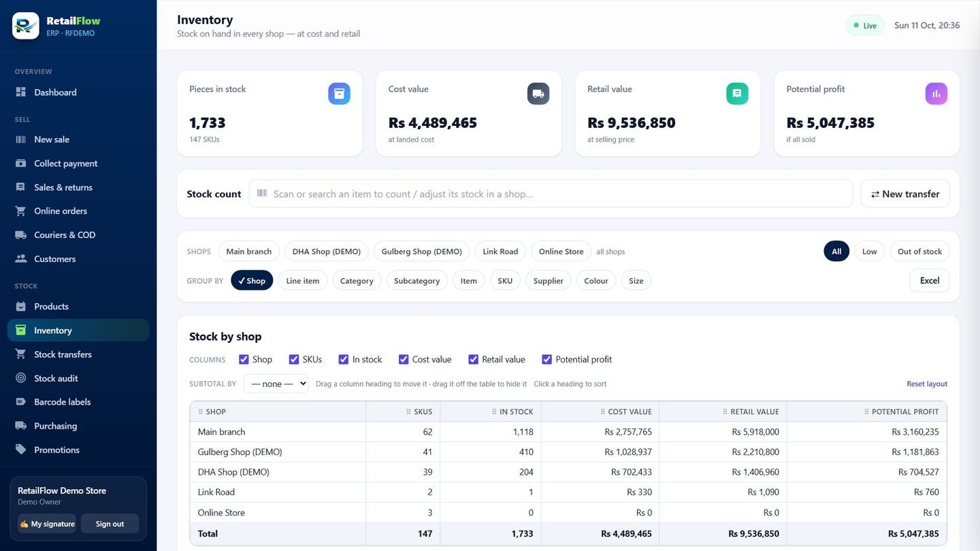The image size is (980, 551).
Task: Group stock by Supplier
Action: click(549, 280)
